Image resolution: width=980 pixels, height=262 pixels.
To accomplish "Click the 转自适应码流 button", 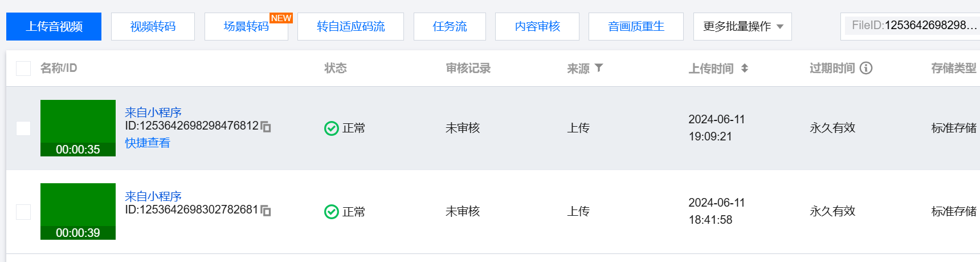I will 350,27.
